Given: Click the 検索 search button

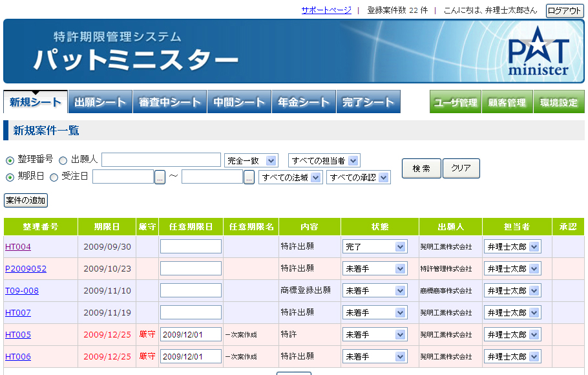Looking at the screenshot, I should point(421,168).
